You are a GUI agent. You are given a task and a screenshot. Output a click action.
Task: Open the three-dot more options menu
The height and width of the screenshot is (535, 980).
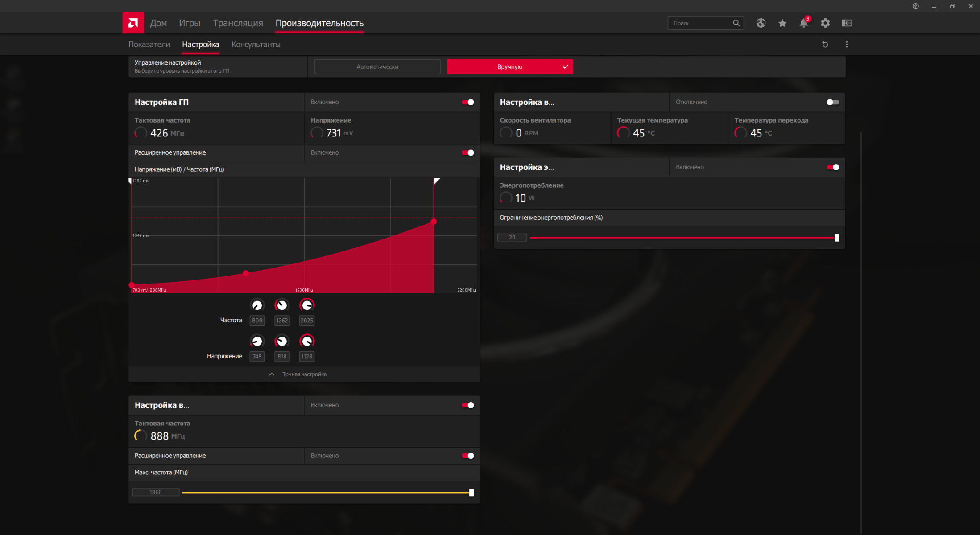coord(847,45)
